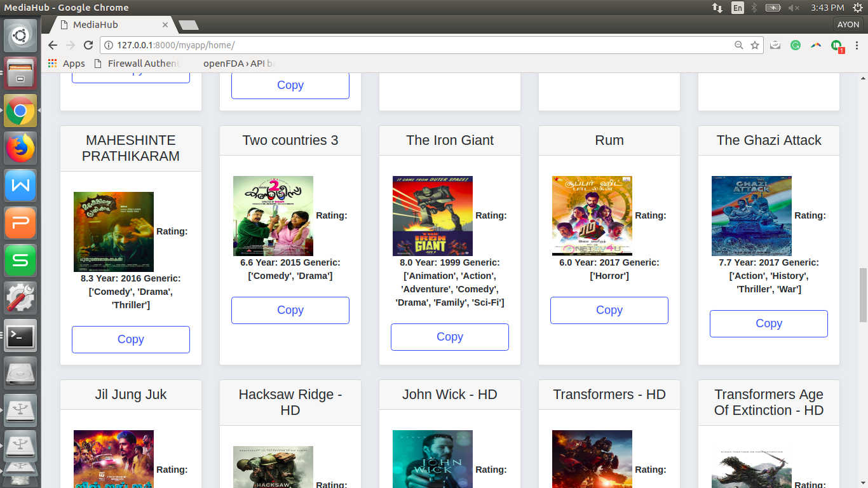Click the muted volume indicator
The height and width of the screenshot is (488, 868).
pyautogui.click(x=794, y=8)
